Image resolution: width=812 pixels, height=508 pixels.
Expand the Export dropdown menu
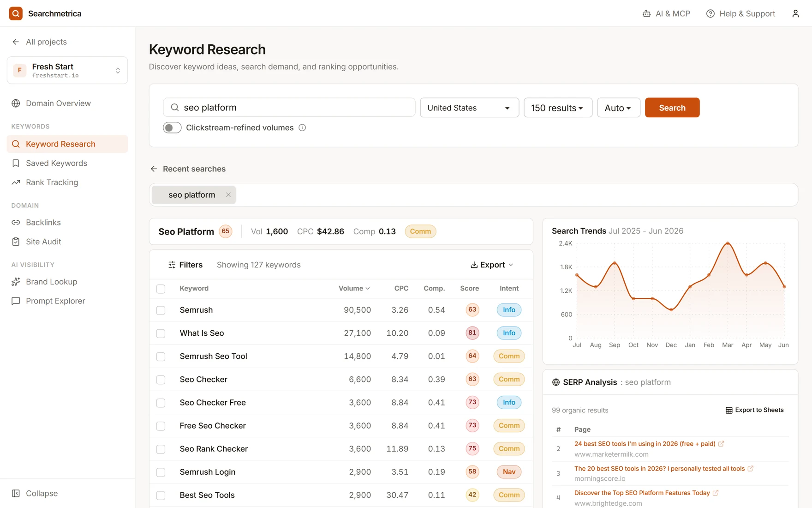492,265
